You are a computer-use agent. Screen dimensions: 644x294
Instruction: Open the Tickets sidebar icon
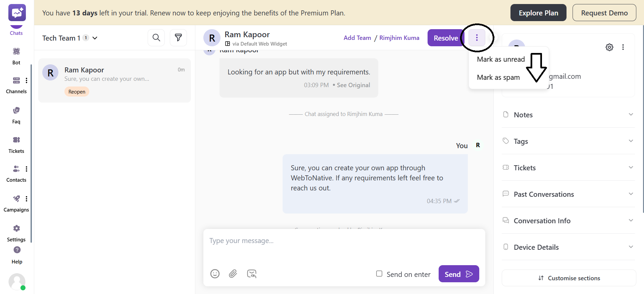pos(16,140)
